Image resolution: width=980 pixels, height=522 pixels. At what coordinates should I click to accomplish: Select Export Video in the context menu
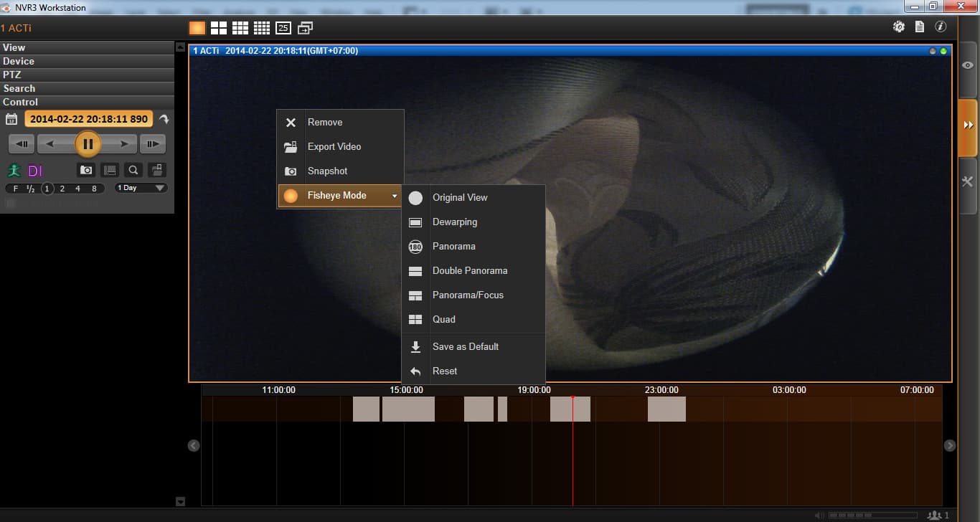pos(334,147)
